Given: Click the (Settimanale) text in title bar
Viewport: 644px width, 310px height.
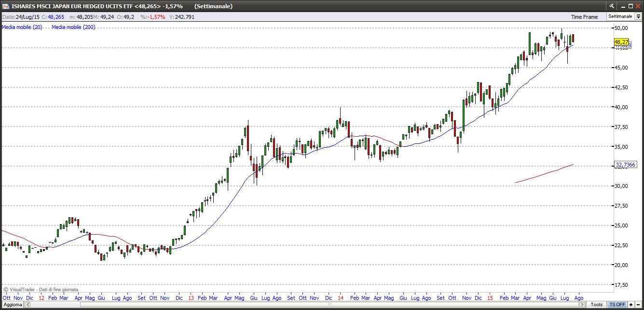Looking at the screenshot, I should click(x=214, y=6).
